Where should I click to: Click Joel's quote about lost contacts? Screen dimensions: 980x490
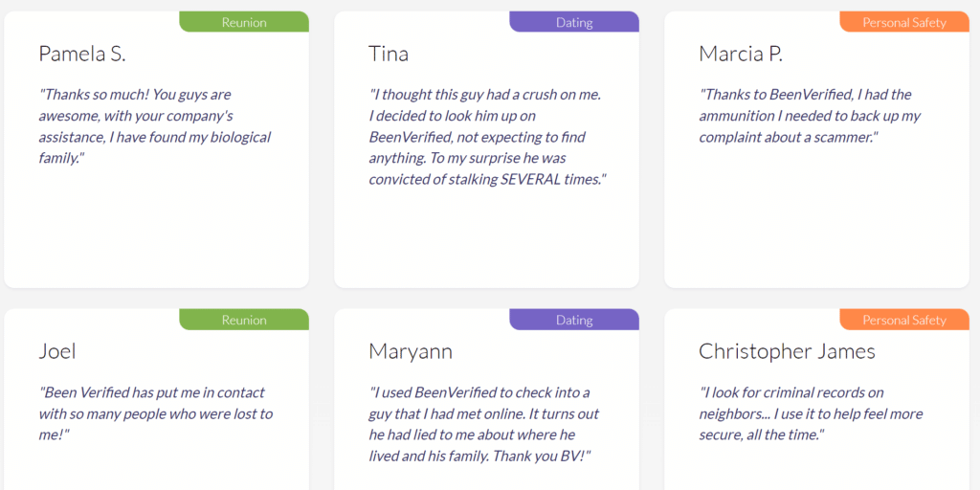tap(156, 413)
